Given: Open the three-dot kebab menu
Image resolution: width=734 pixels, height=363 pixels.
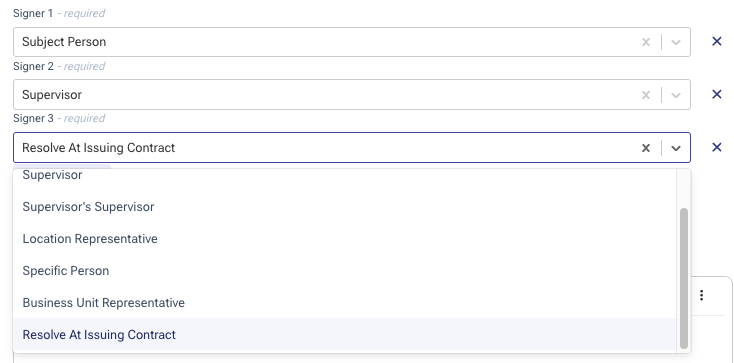Looking at the screenshot, I should 701,295.
